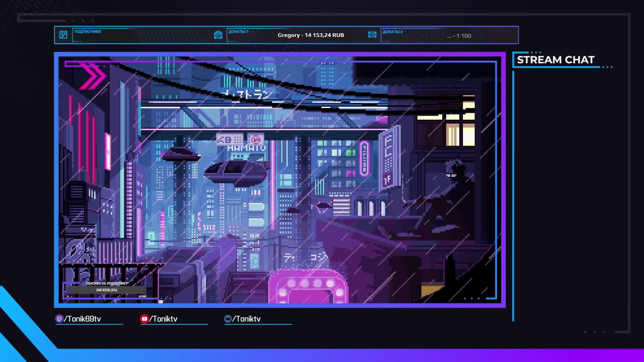Open the YouTube /Toniktv link
Image resolution: width=644 pixels, height=362 pixels.
163,319
